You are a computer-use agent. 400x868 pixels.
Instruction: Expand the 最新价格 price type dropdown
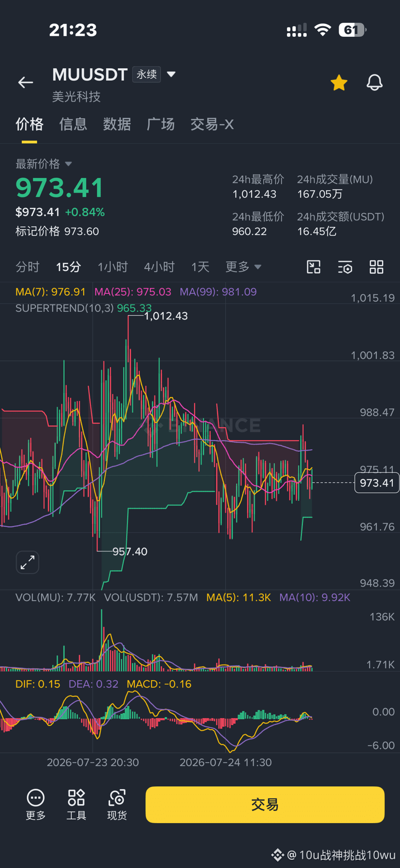pyautogui.click(x=68, y=164)
